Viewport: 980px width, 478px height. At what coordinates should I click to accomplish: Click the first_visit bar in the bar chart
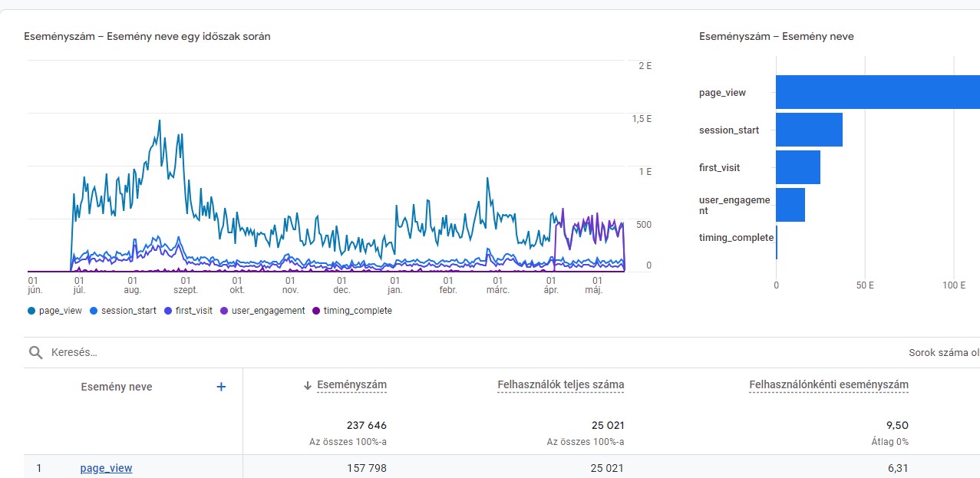click(x=797, y=166)
